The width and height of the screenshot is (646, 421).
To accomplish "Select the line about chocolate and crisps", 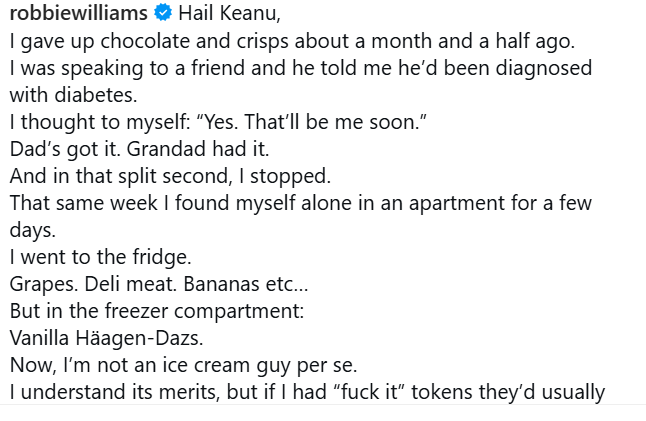I will click(x=292, y=41).
